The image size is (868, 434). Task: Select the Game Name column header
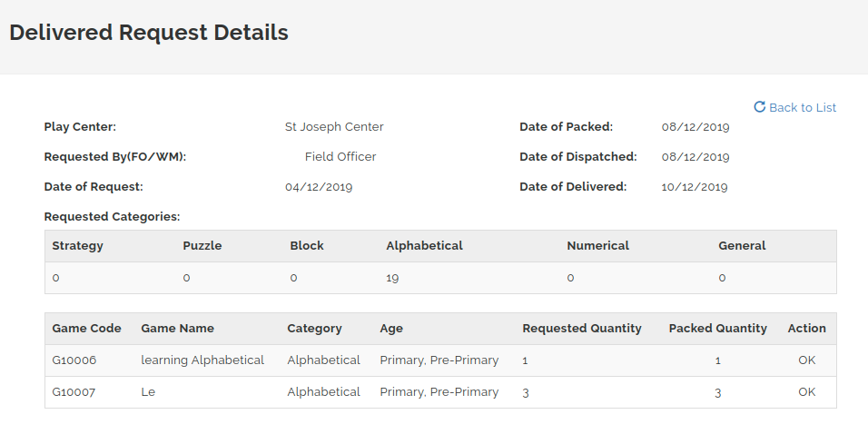click(177, 329)
